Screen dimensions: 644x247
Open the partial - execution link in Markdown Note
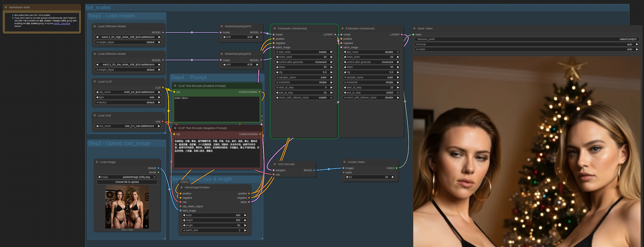tap(62, 24)
